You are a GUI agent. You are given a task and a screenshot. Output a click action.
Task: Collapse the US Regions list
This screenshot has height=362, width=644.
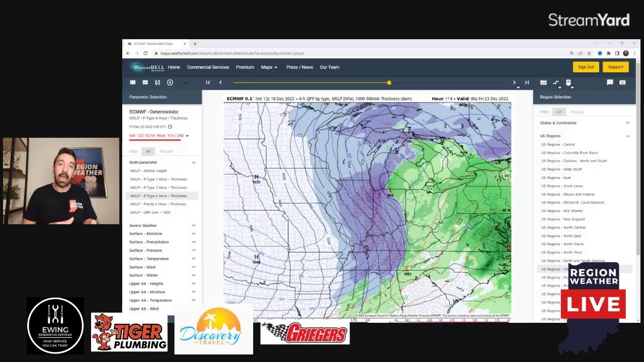coord(627,136)
